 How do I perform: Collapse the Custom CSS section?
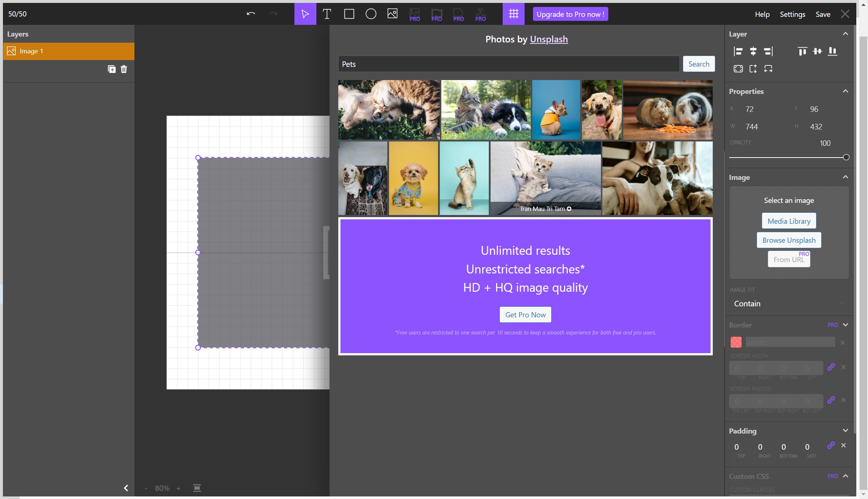(845, 476)
